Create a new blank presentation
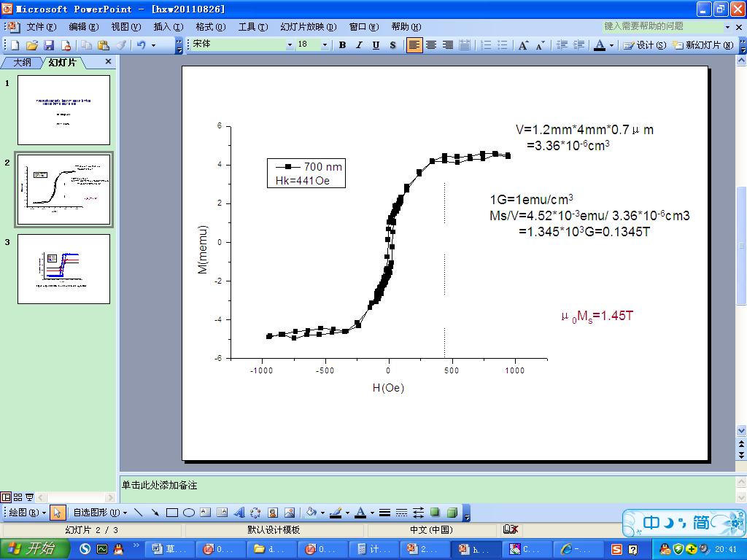Image resolution: width=747 pixels, height=560 pixels. [x=15, y=45]
